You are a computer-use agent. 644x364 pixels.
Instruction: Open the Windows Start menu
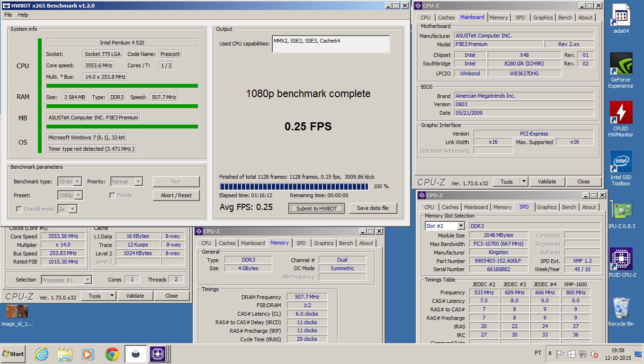pos(14,354)
